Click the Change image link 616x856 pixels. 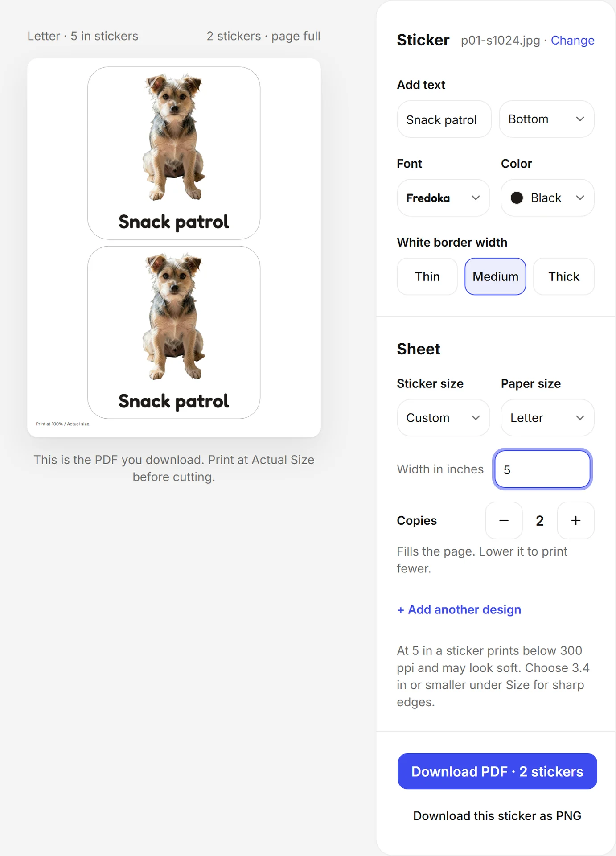(572, 41)
